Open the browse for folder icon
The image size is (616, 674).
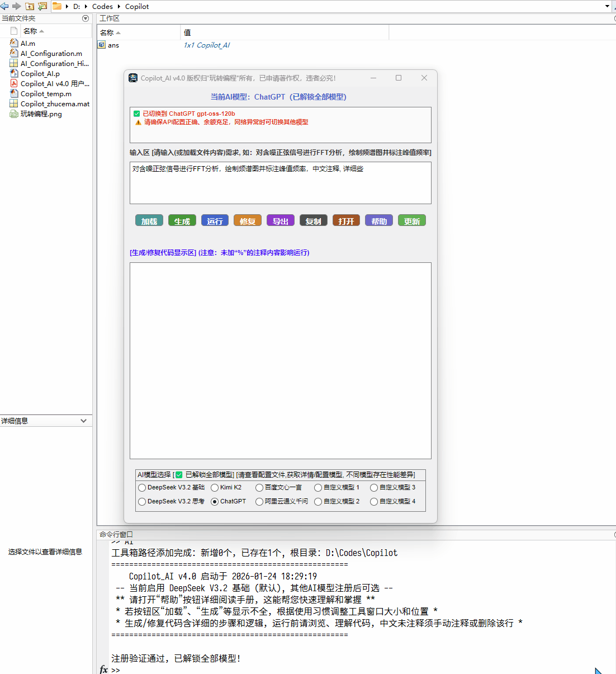point(42,6)
